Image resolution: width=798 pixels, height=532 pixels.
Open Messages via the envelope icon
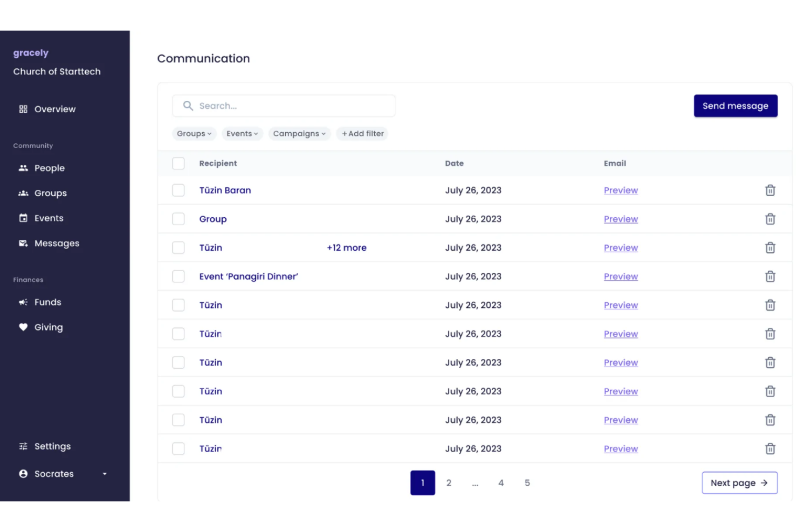coord(23,243)
